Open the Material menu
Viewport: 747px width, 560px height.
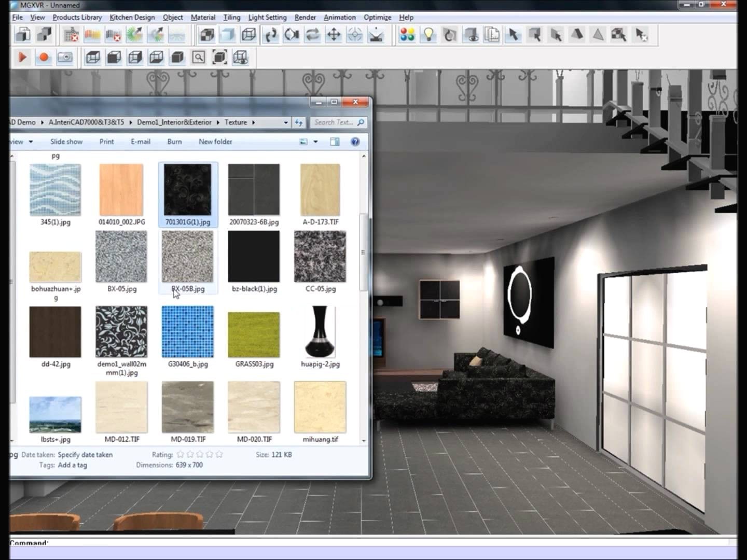pyautogui.click(x=203, y=17)
